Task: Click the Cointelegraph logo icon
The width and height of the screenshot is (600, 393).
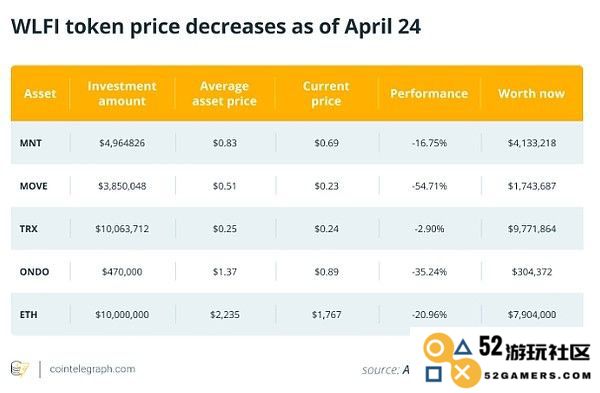Action: coord(20,369)
